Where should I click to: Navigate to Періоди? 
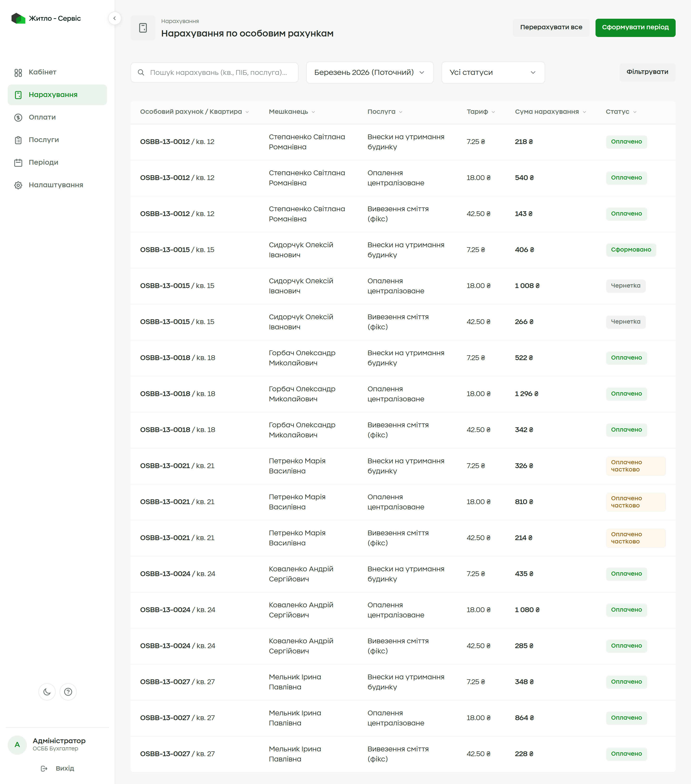pos(57,163)
